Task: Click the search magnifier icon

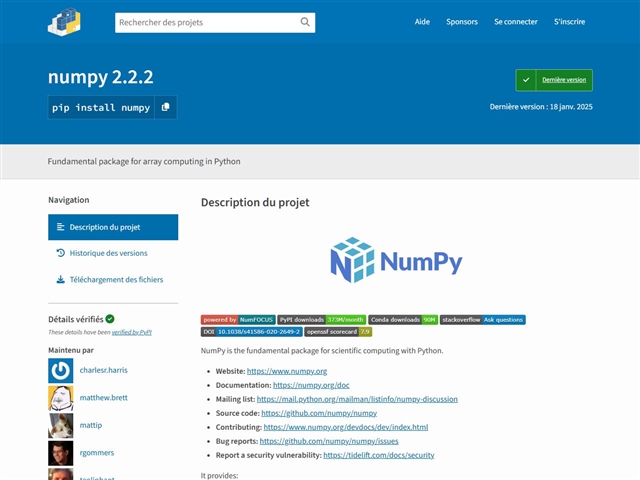Action: (x=305, y=22)
